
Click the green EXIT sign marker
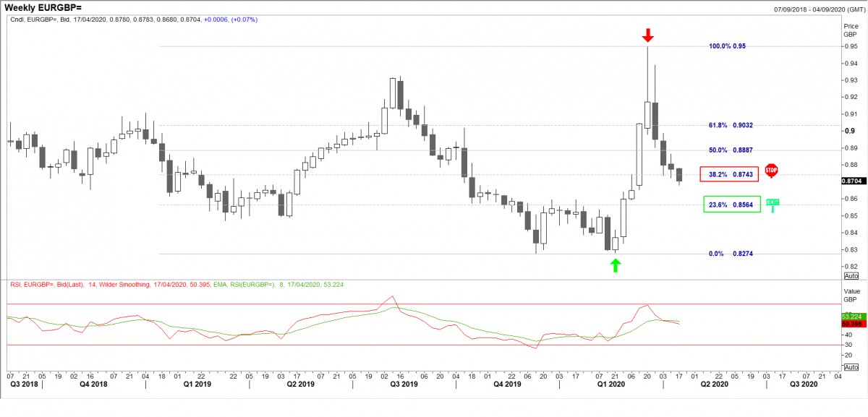point(773,203)
